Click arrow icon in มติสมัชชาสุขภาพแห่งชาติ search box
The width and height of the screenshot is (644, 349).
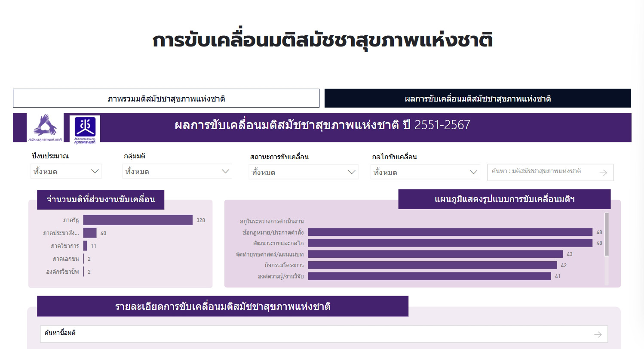tap(603, 173)
